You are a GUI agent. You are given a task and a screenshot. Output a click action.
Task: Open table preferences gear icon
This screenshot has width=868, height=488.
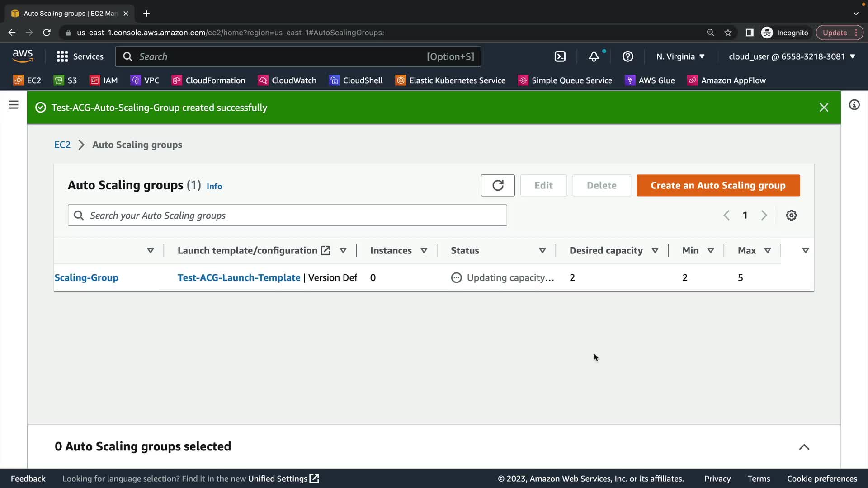tap(791, 215)
